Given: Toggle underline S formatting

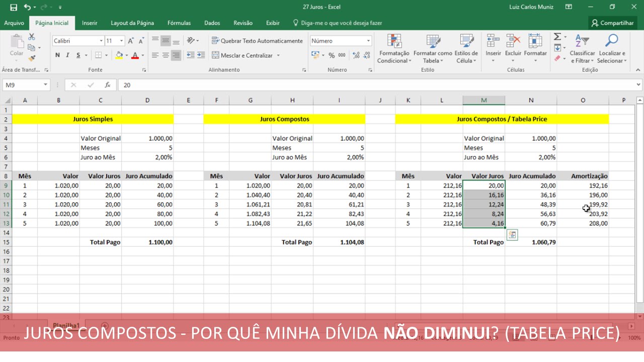Looking at the screenshot, I should 78,55.
